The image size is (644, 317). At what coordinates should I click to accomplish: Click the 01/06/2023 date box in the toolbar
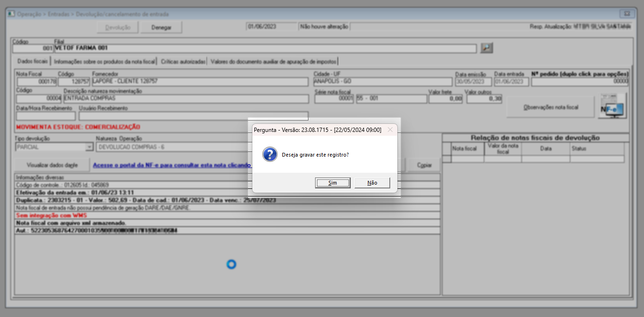(271, 27)
